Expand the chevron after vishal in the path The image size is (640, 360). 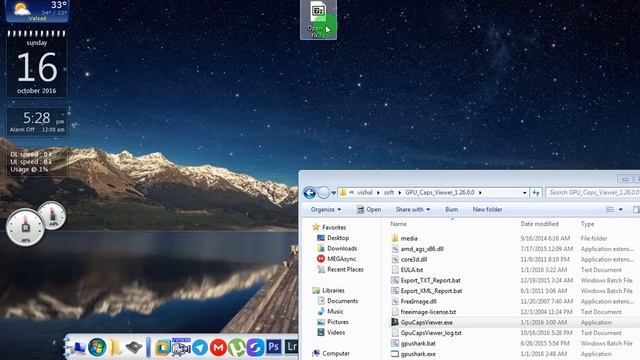[378, 192]
